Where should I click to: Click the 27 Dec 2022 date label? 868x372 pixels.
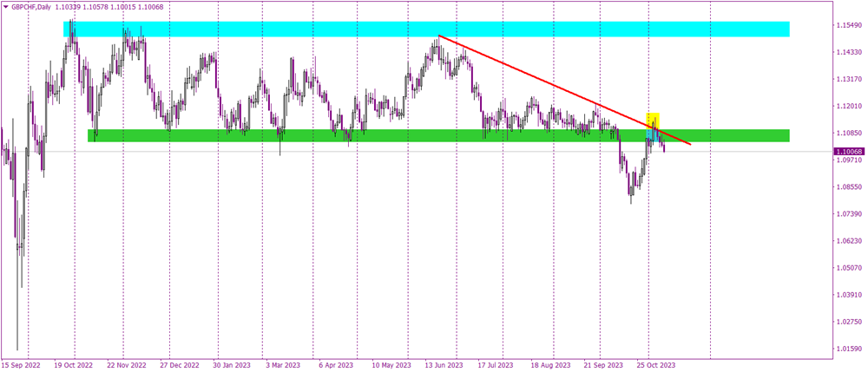[x=180, y=365]
